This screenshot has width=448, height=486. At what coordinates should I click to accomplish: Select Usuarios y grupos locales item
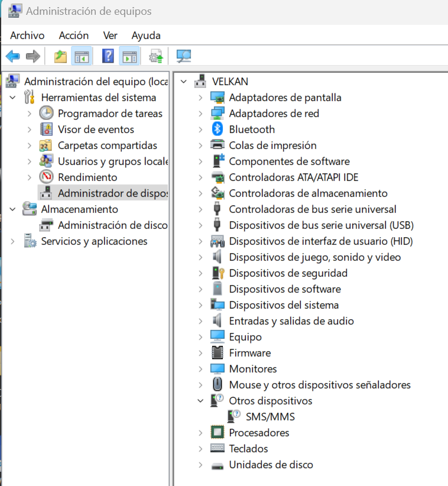[113, 161]
